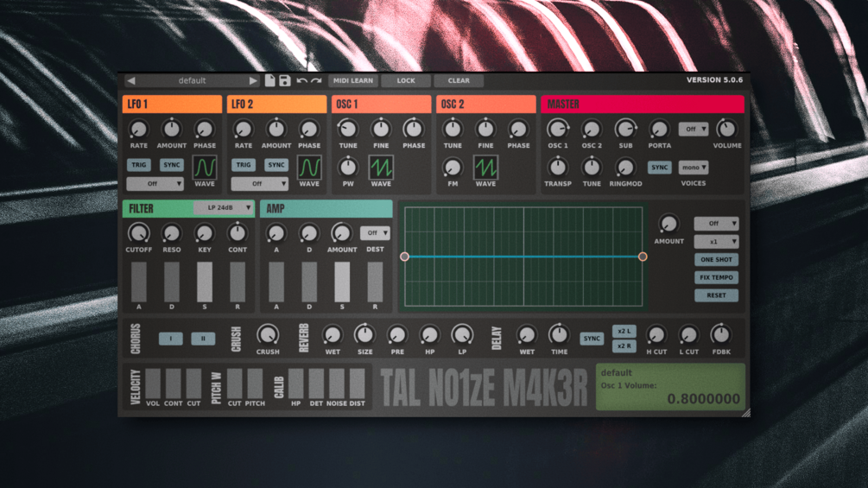This screenshot has width=868, height=488.
Task: Save the preset with floppy disk icon
Action: pyautogui.click(x=284, y=80)
